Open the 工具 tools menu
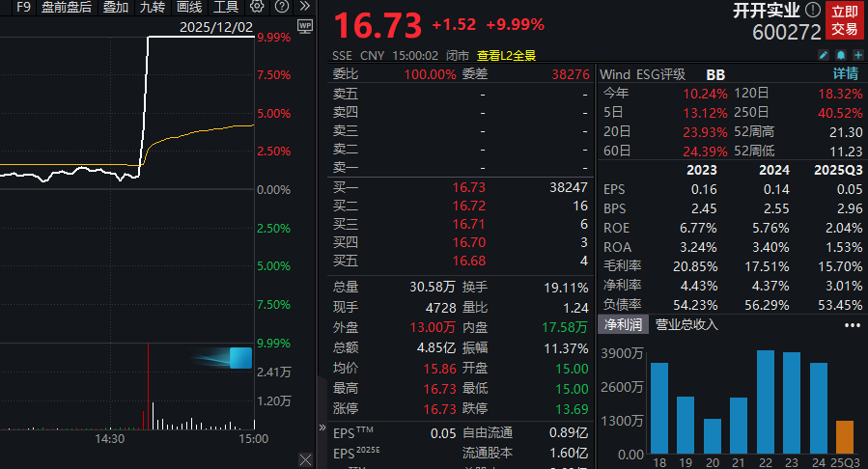868x469 pixels. pos(226,8)
